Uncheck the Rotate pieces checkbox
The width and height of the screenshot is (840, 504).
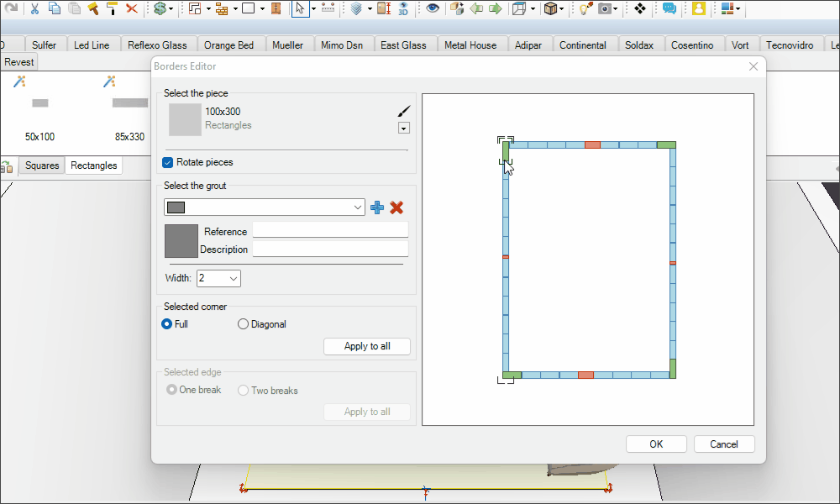click(x=168, y=162)
